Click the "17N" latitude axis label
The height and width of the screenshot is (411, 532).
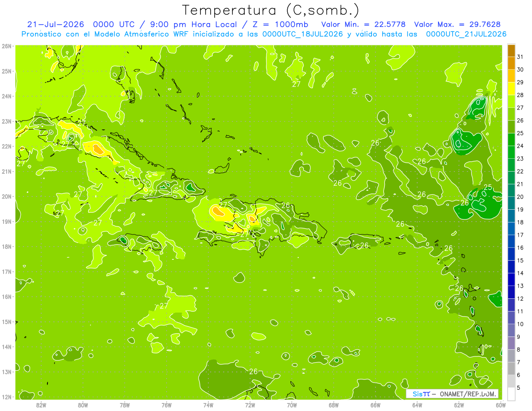6,271
